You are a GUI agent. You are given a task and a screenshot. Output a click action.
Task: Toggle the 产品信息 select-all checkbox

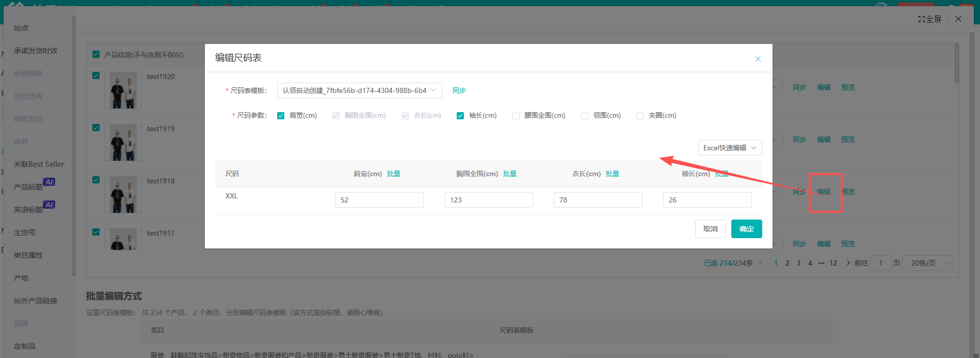click(x=96, y=54)
